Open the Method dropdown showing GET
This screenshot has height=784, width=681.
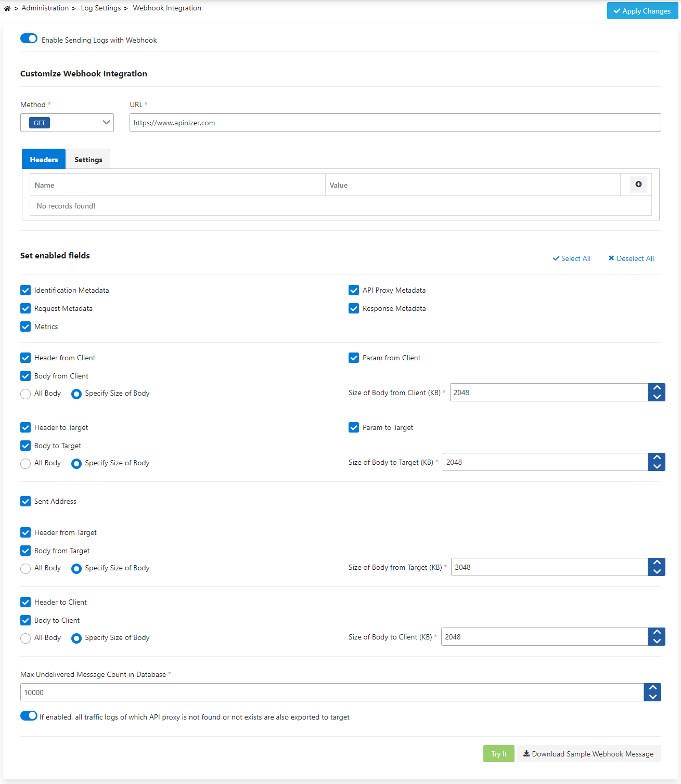67,123
